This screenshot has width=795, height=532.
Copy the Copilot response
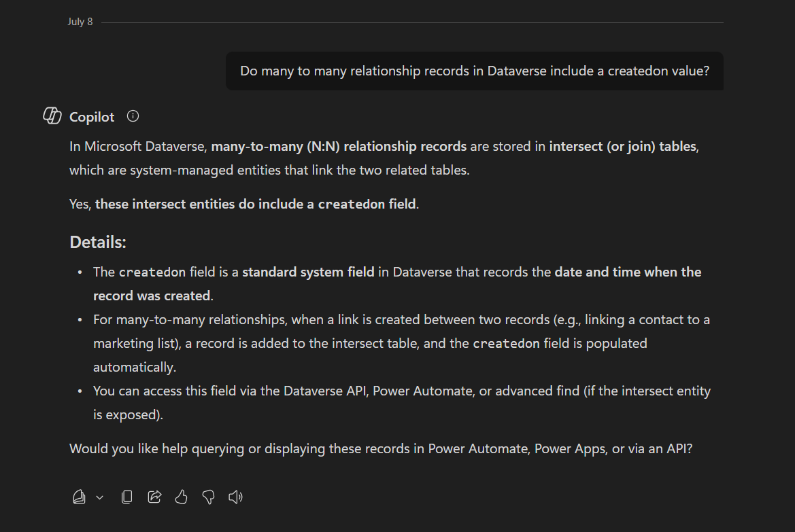click(126, 497)
